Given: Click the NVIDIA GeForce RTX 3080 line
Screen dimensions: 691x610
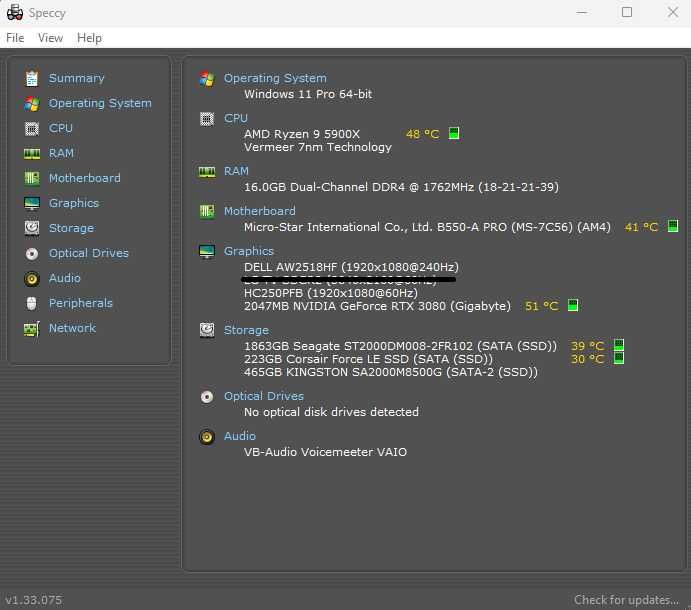Looking at the screenshot, I should 377,306.
